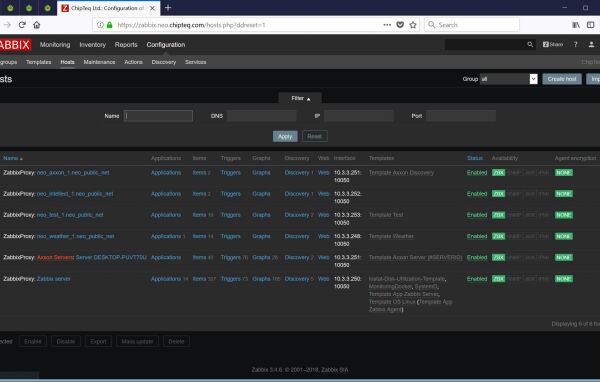
Task: Open the Configuration menu
Action: pos(166,45)
